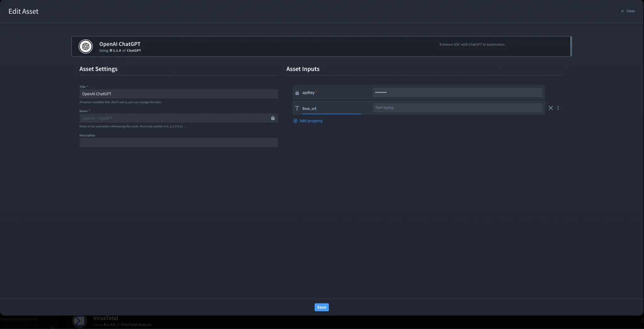644x329 pixels.
Task: Click the Asset Inputs heading
Action: [303, 69]
